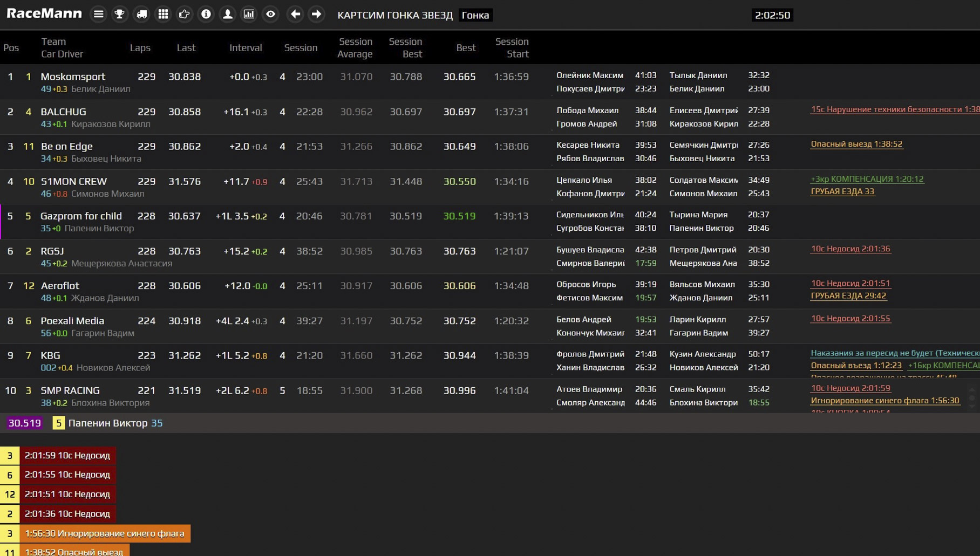This screenshot has height=556, width=980.
Task: Open the bar chart statistics icon
Action: 249,15
